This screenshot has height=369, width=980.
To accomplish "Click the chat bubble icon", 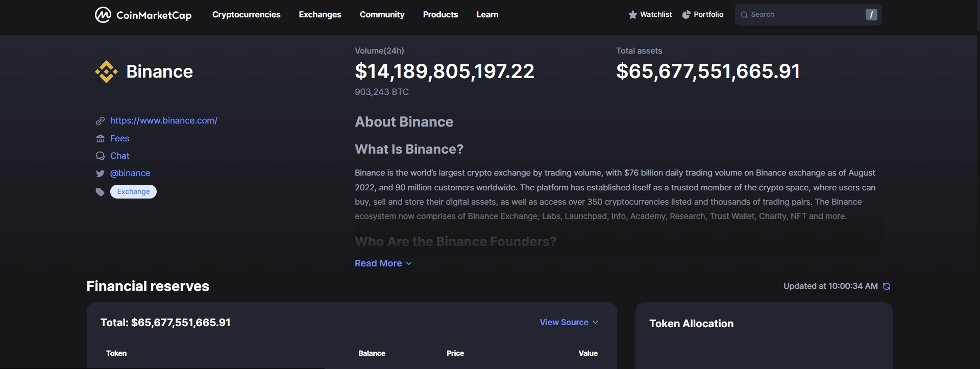I will (100, 156).
